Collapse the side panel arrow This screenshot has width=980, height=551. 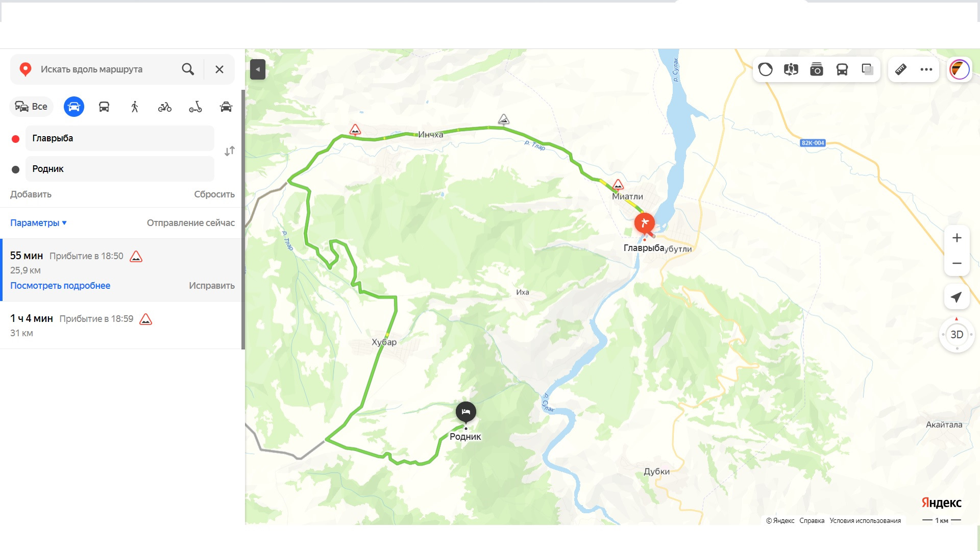point(258,69)
